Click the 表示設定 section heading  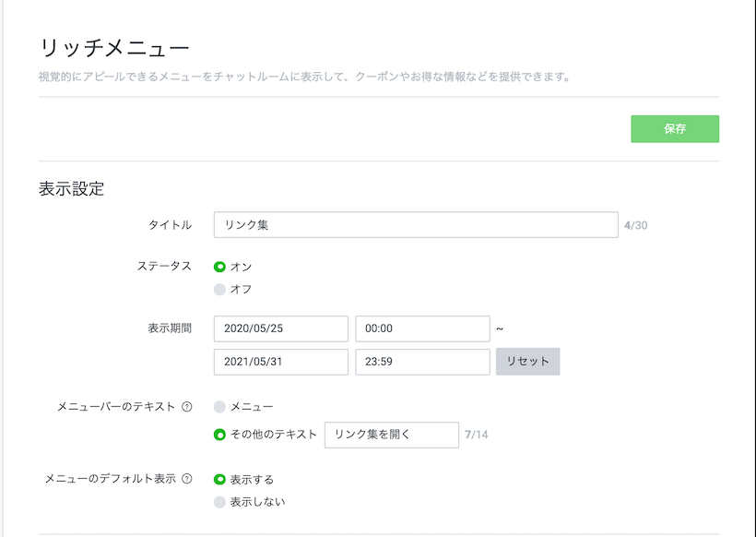(x=71, y=188)
